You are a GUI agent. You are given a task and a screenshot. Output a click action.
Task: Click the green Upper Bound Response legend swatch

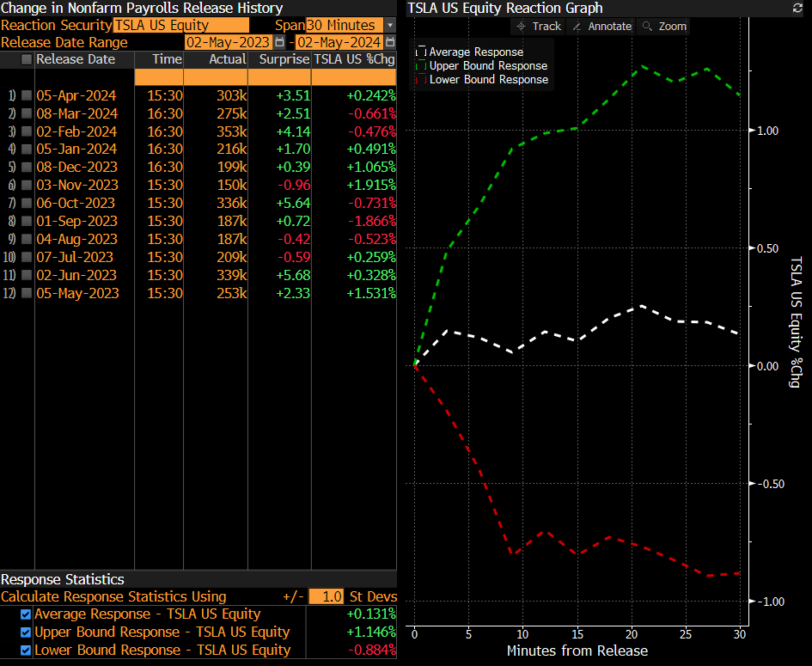(x=420, y=66)
